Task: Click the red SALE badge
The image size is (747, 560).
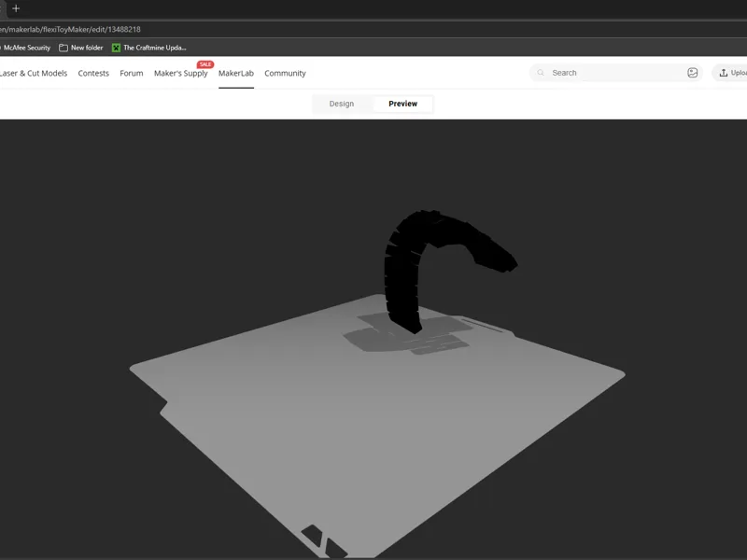Action: (x=205, y=64)
